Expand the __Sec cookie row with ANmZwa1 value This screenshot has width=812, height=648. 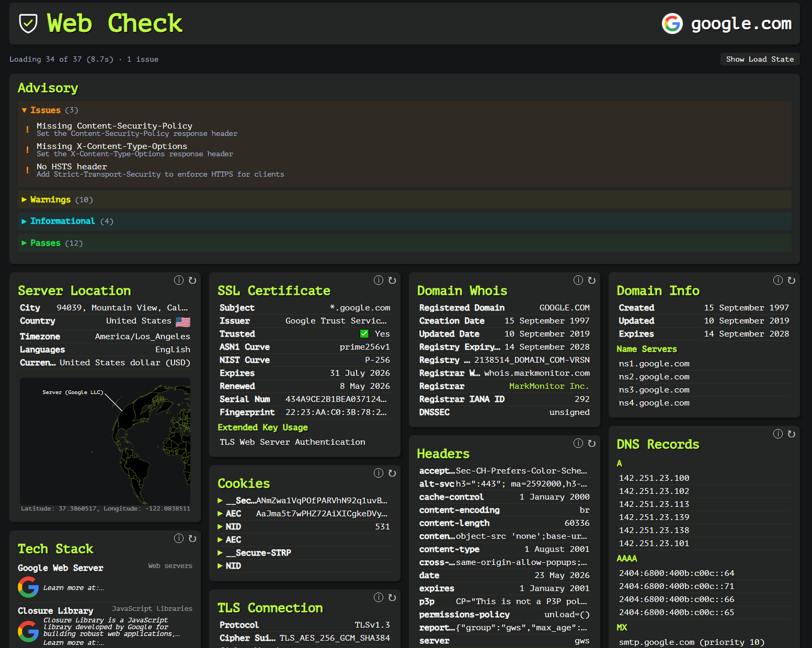click(x=304, y=501)
